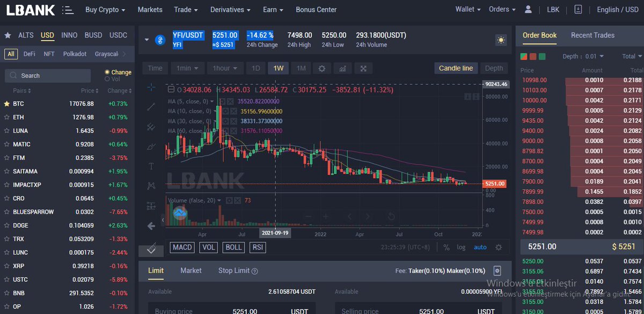Open the bottom chart settings gear
Image resolution: width=644 pixels, height=314 pixels.
(x=499, y=247)
